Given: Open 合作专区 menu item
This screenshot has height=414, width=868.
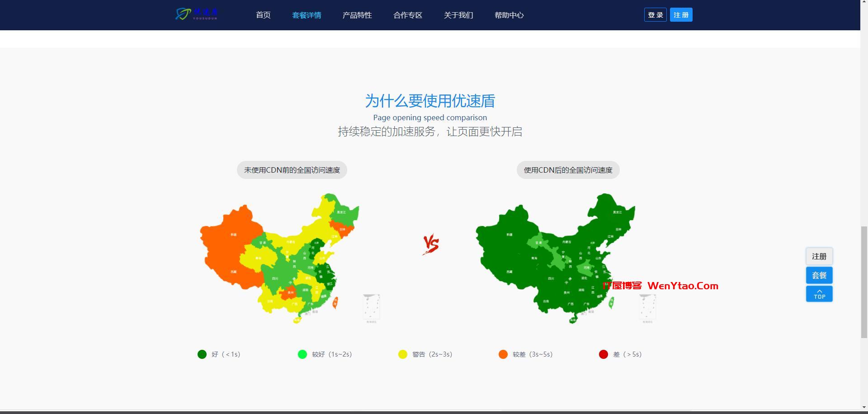Looking at the screenshot, I should pos(408,15).
